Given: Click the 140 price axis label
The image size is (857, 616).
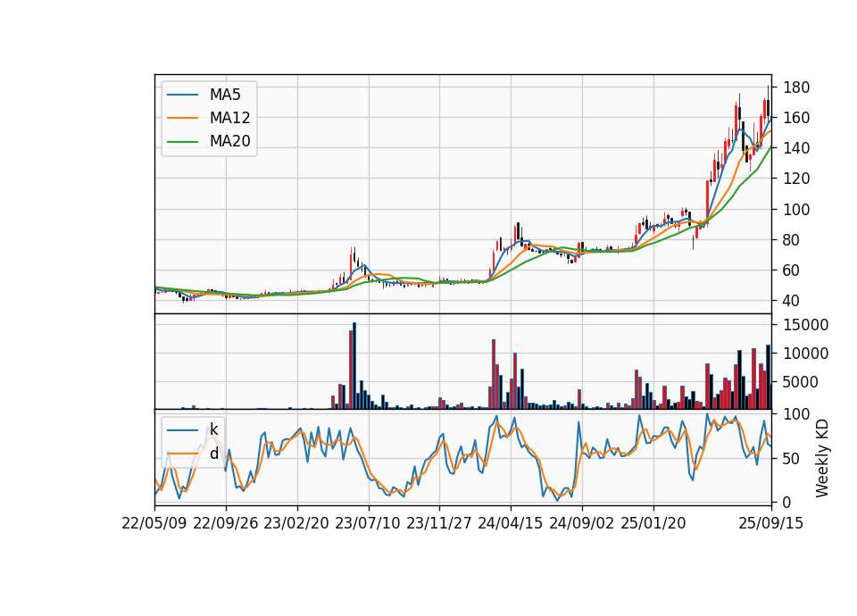Looking at the screenshot, I should point(796,148).
